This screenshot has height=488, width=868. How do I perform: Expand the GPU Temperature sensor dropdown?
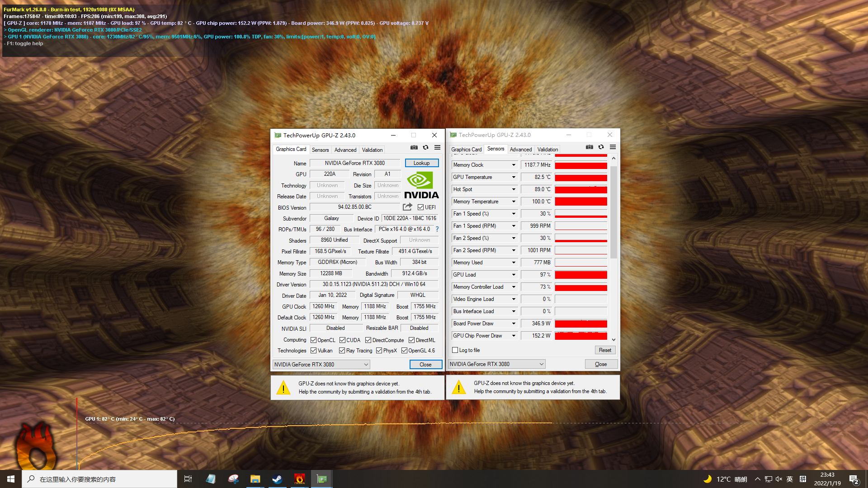(x=513, y=176)
